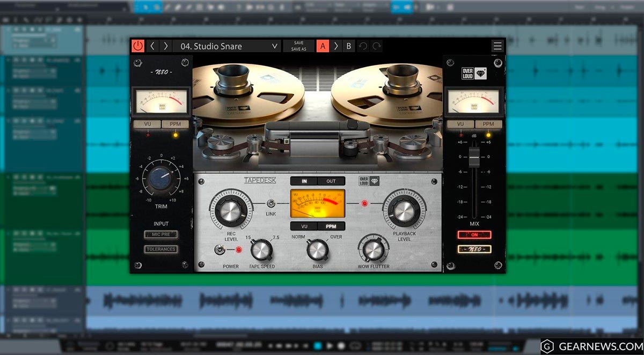The image size is (644, 355).
Task: Flip the LINK toggle switch
Action: [x=272, y=204]
